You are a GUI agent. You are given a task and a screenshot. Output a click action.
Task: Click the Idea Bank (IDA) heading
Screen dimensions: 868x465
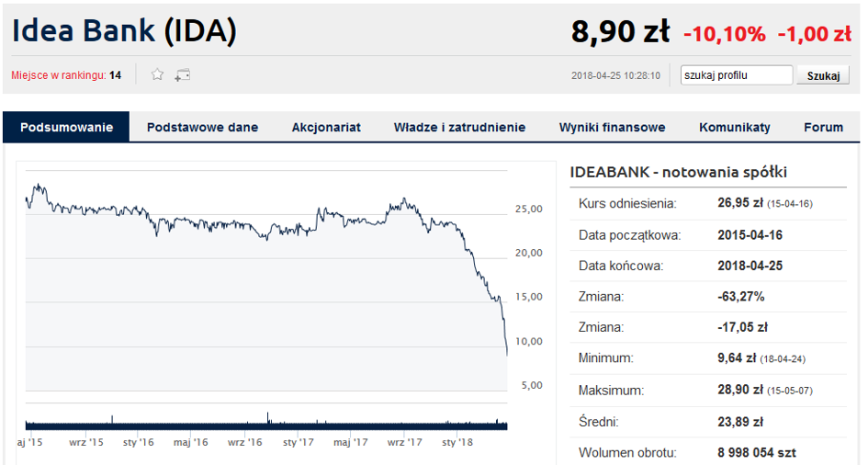pyautogui.click(x=124, y=30)
